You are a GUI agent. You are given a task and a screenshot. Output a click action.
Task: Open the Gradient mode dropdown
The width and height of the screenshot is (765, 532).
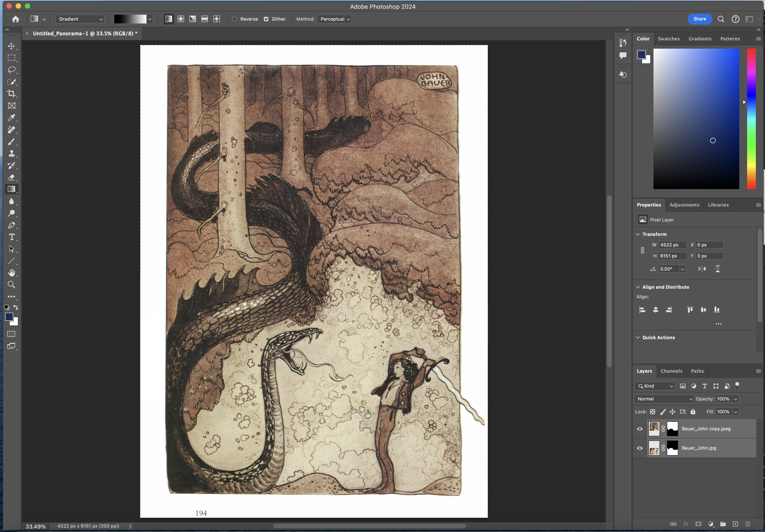(x=80, y=19)
